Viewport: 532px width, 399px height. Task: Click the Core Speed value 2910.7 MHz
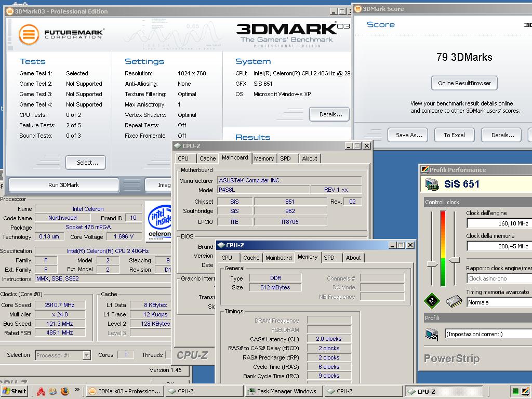(x=60, y=305)
